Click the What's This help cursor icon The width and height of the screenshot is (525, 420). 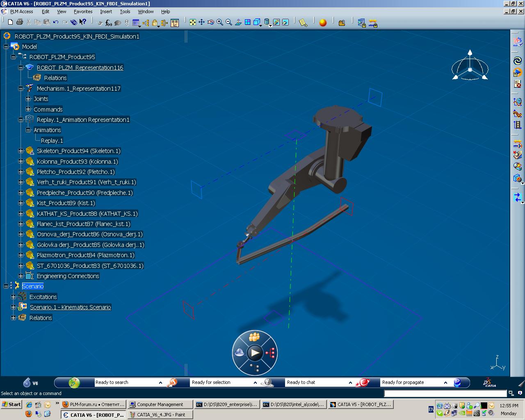(83, 22)
